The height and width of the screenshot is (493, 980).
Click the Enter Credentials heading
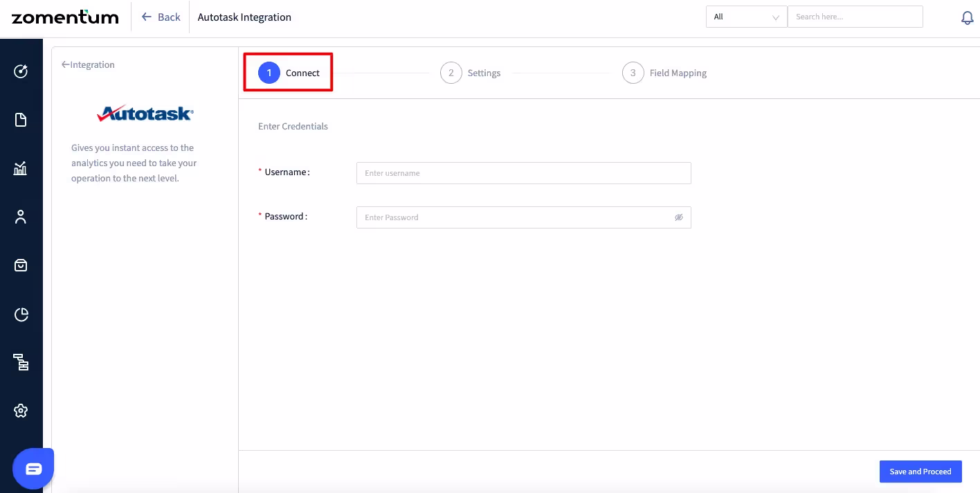pyautogui.click(x=293, y=126)
